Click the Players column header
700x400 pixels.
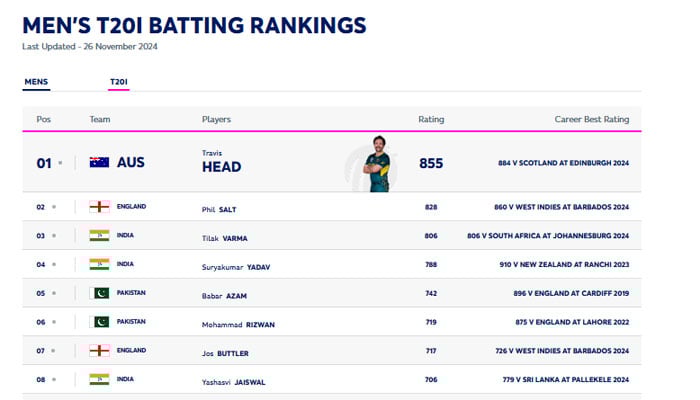[x=216, y=119]
